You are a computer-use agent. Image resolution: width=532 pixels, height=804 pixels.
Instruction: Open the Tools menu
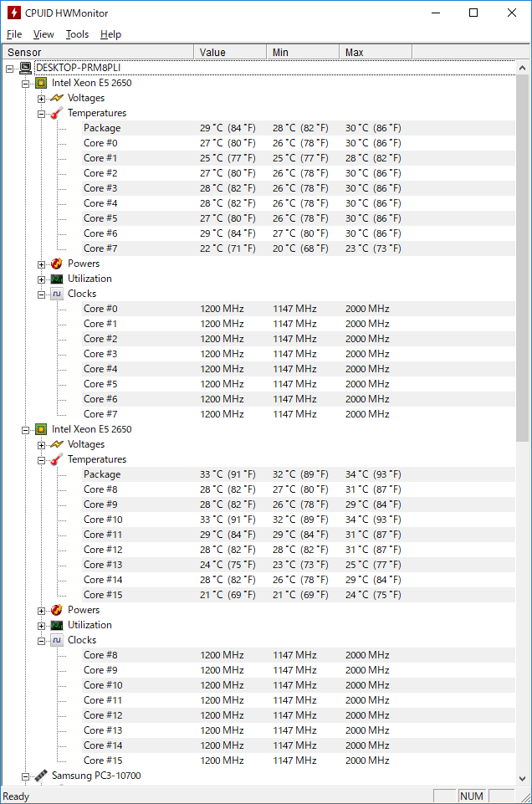click(78, 34)
